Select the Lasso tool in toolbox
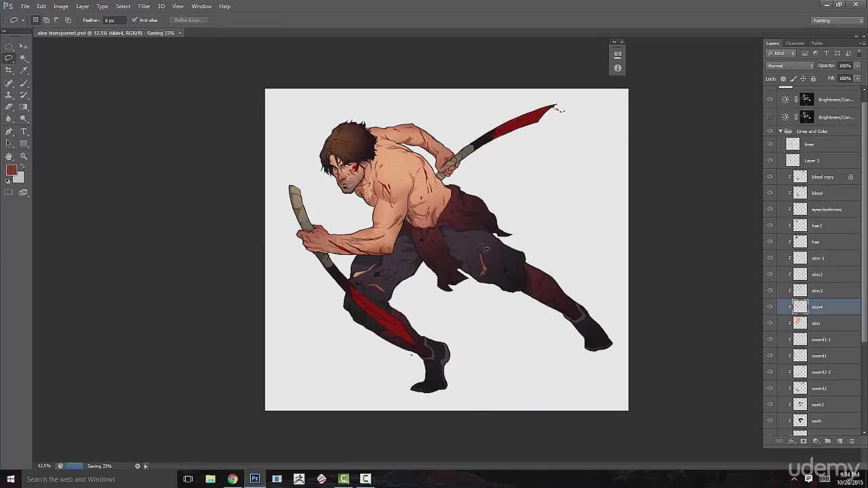 click(9, 58)
